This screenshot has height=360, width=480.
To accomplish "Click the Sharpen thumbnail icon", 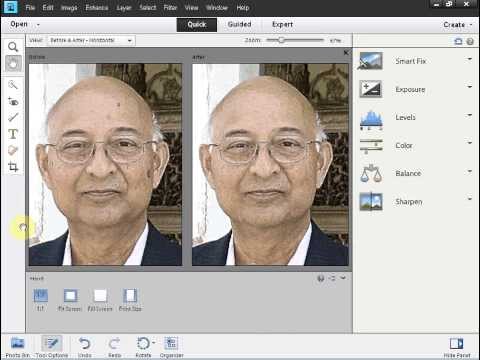I will click(371, 202).
